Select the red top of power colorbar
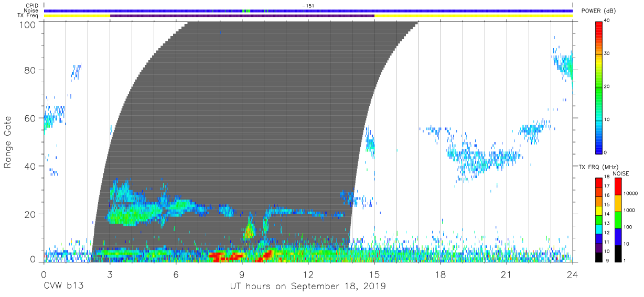 [598, 29]
